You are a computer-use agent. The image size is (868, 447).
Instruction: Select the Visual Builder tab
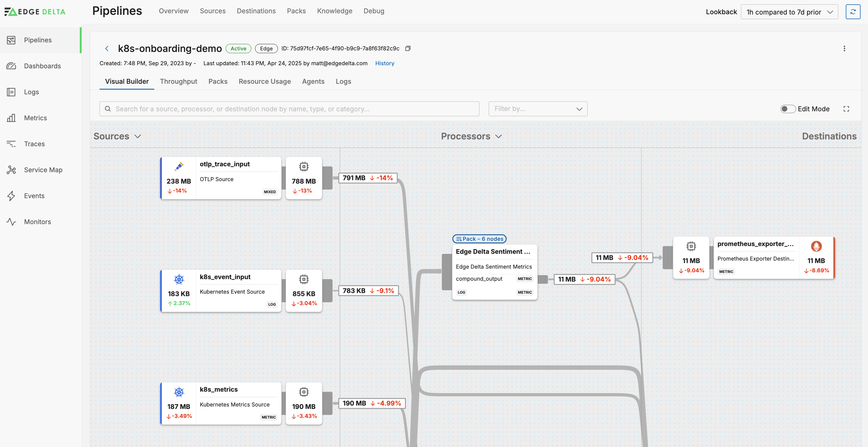[127, 82]
